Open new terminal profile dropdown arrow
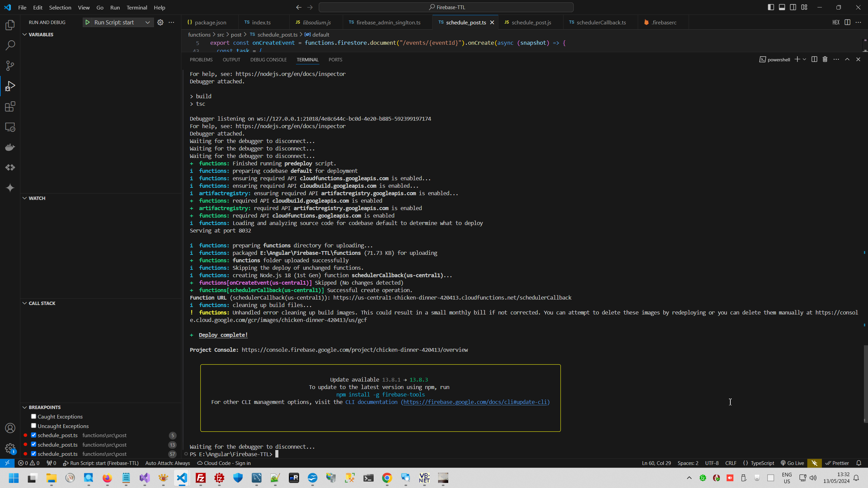 click(805, 59)
